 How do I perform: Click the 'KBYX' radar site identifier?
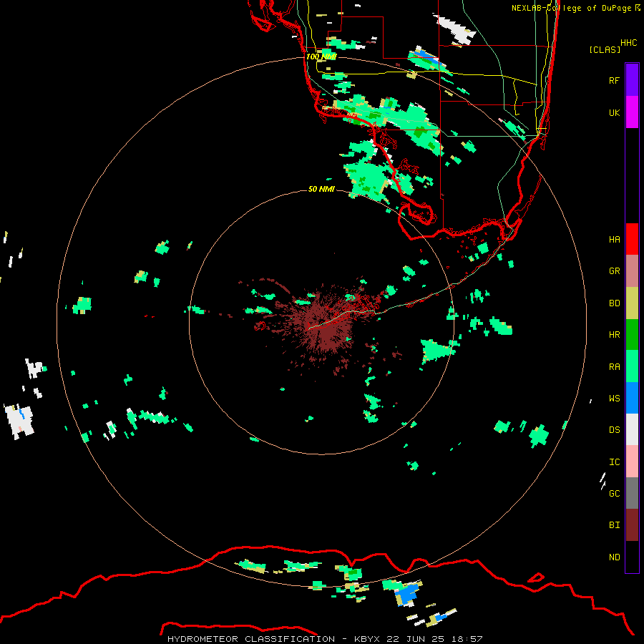click(x=369, y=639)
